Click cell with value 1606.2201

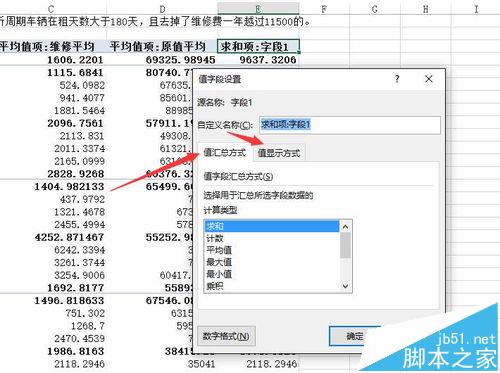53,60
